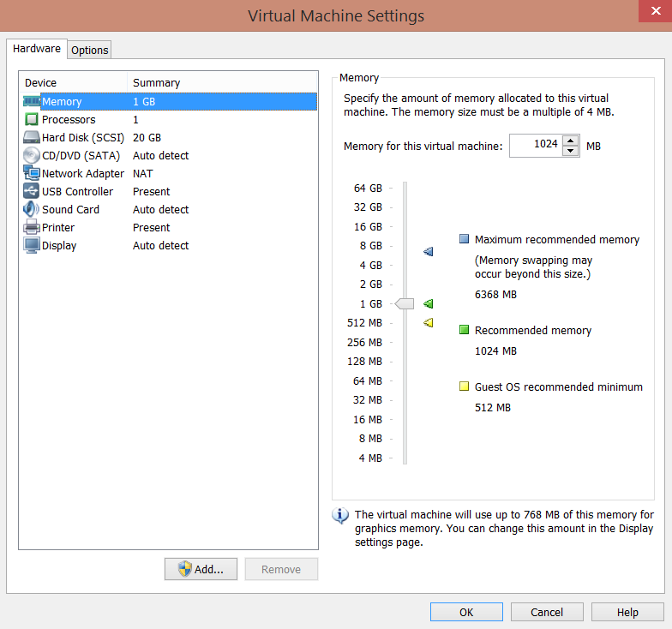Select the Display monitor icon
The image size is (672, 629).
pyautogui.click(x=32, y=245)
